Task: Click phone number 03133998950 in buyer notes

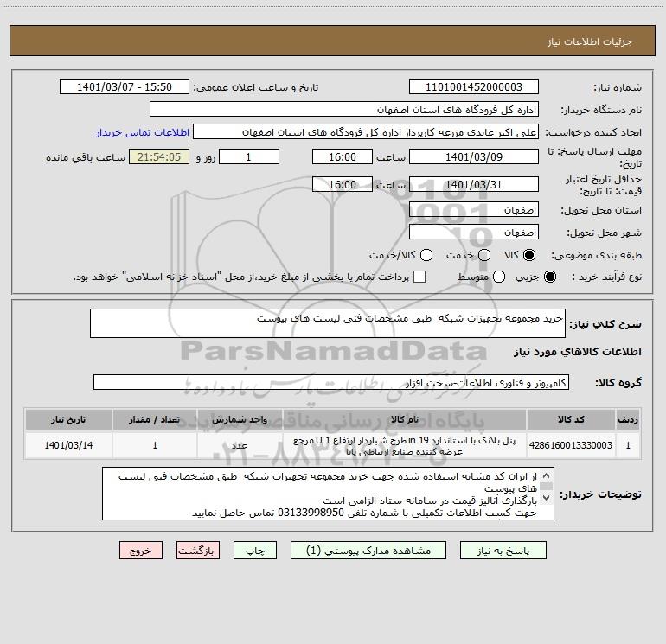Action: pyautogui.click(x=311, y=513)
